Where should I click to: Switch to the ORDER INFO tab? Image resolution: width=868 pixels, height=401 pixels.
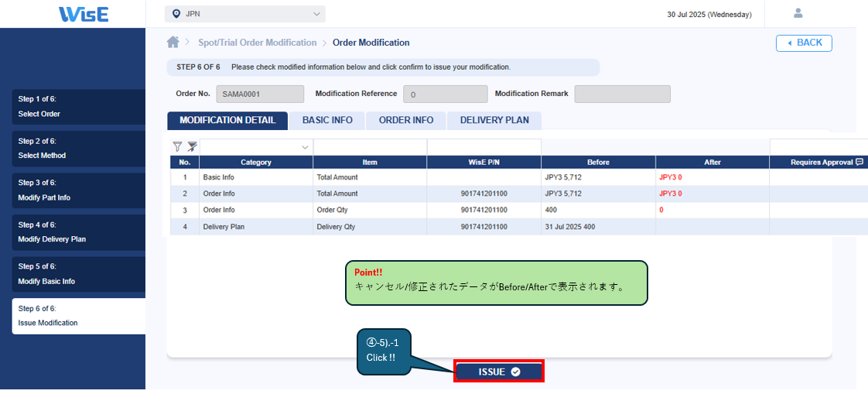(x=406, y=120)
